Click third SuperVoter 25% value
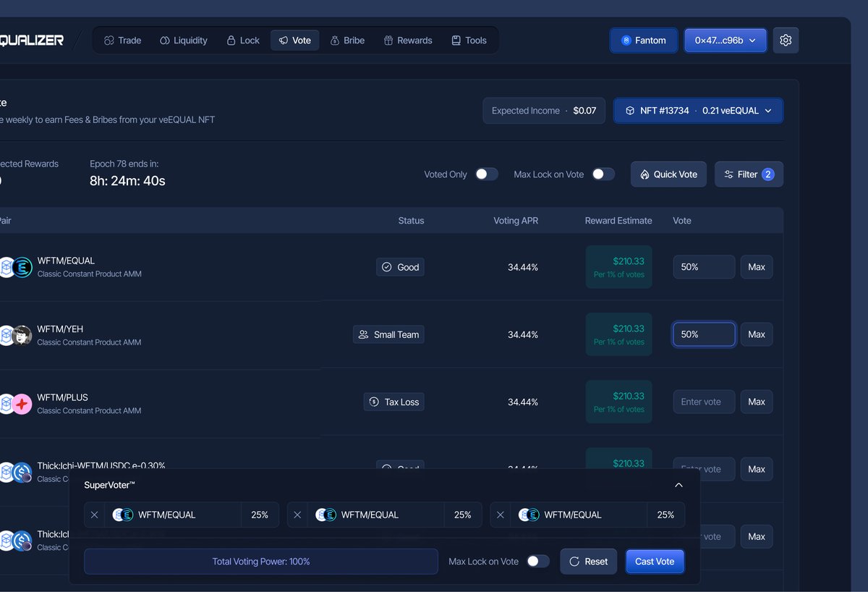The width and height of the screenshot is (868, 592). (x=665, y=515)
